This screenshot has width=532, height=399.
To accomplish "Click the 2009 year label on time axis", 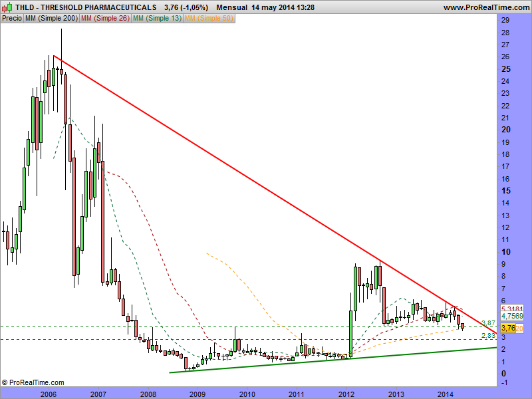I will coord(198,394).
